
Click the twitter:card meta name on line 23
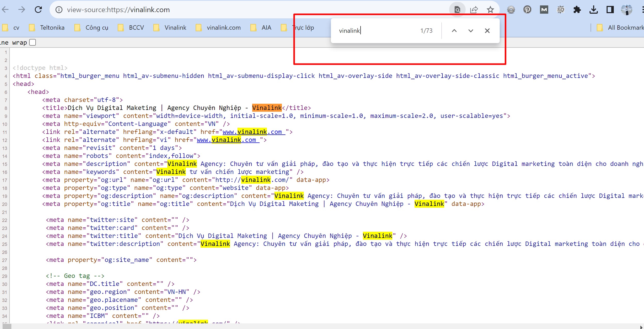[x=112, y=228]
